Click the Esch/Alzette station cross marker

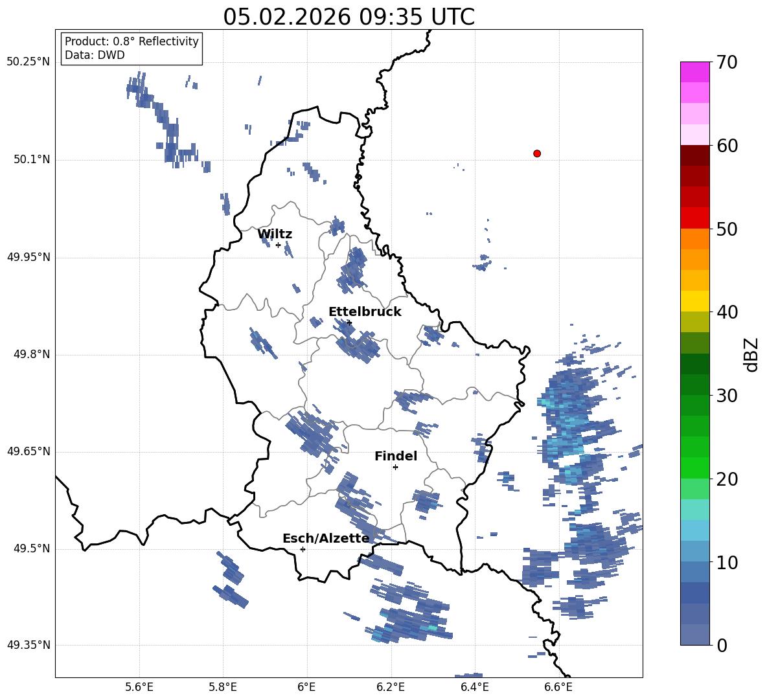[x=303, y=549]
